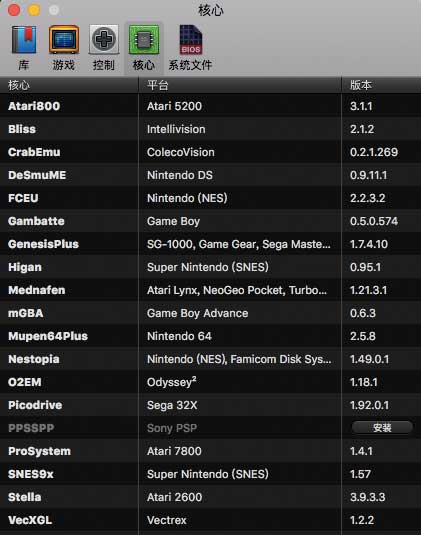Select the VecXGL Vectrex row

pyautogui.click(x=210, y=520)
